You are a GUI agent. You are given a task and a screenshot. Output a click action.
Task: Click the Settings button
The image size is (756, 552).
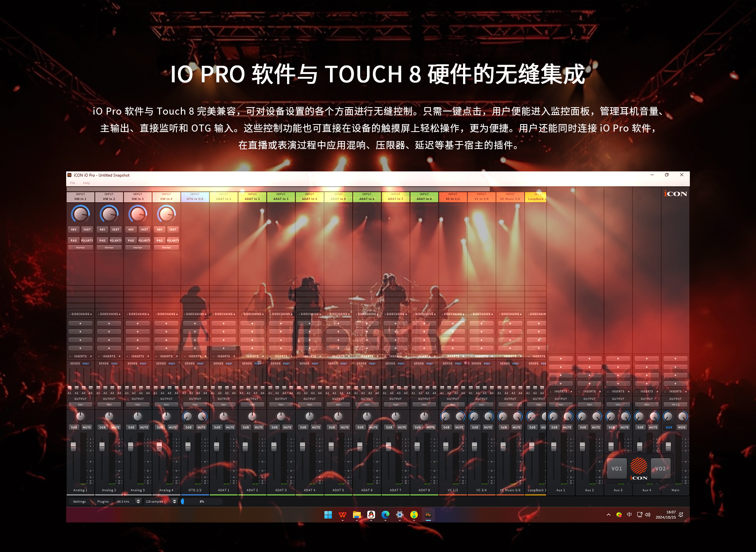[x=79, y=502]
